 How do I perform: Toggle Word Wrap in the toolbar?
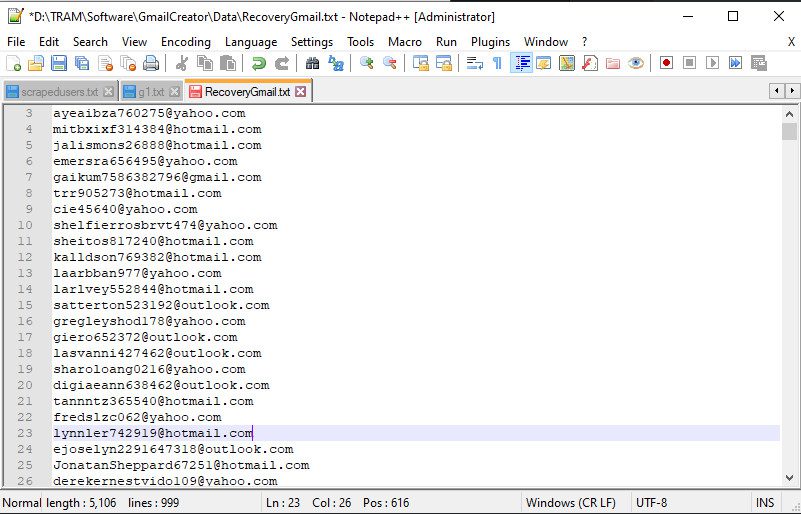click(475, 63)
